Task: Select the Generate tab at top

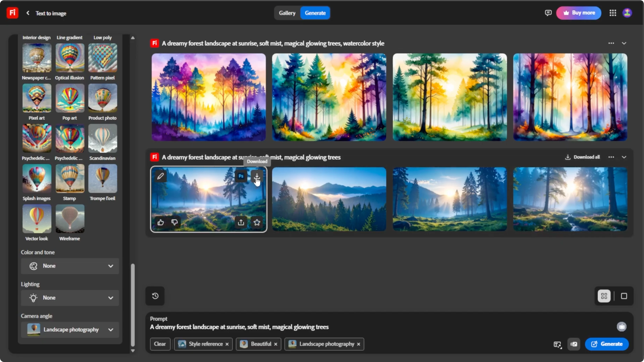Action: point(315,13)
